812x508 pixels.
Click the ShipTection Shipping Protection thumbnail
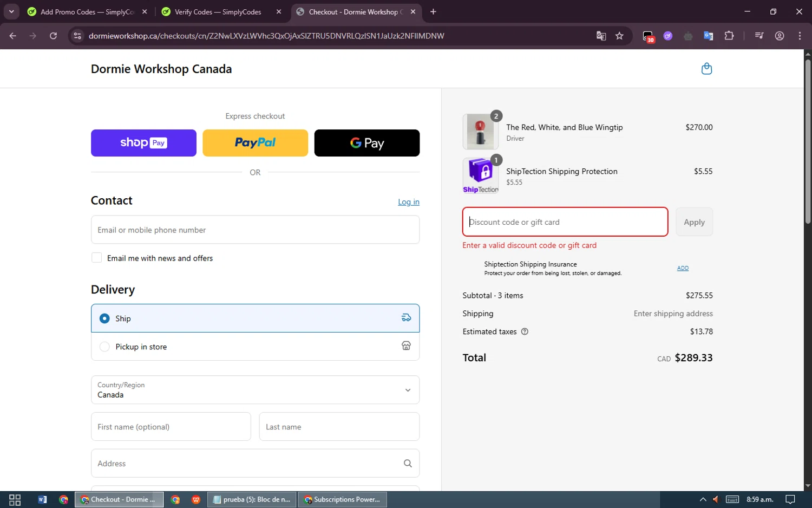[481, 175]
